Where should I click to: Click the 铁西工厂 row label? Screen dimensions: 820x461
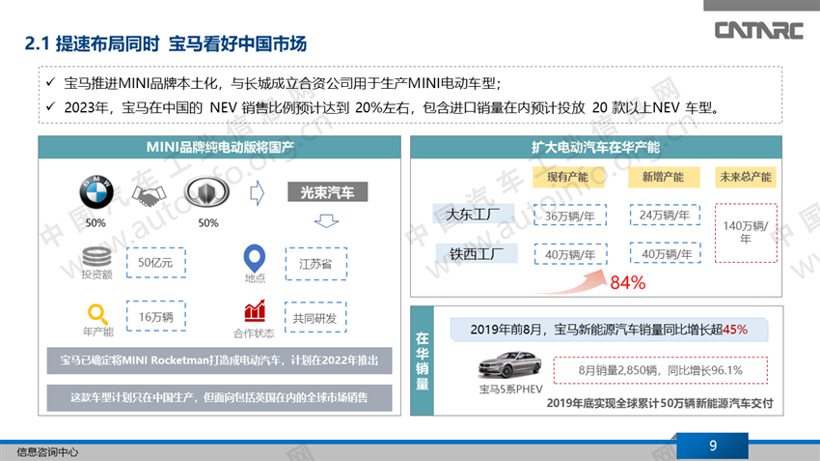click(x=476, y=254)
